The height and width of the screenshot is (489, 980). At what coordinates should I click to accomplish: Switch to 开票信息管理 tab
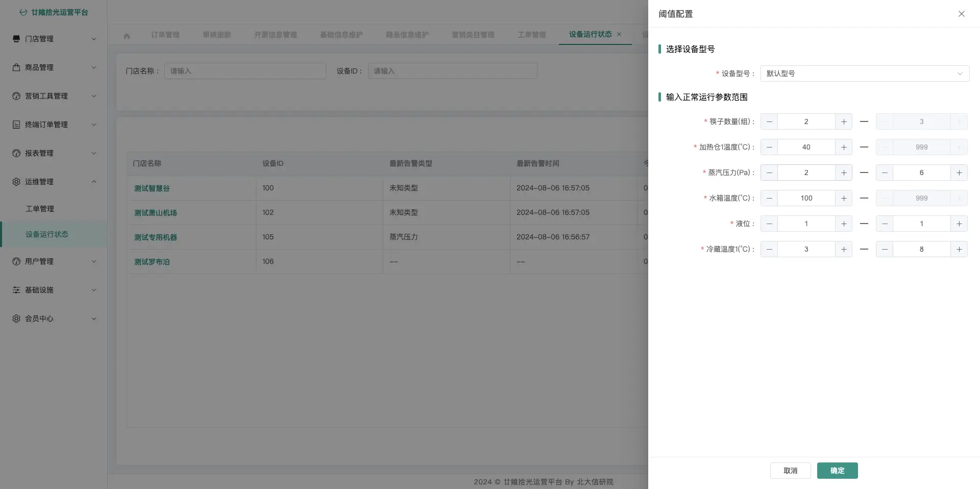tap(276, 35)
